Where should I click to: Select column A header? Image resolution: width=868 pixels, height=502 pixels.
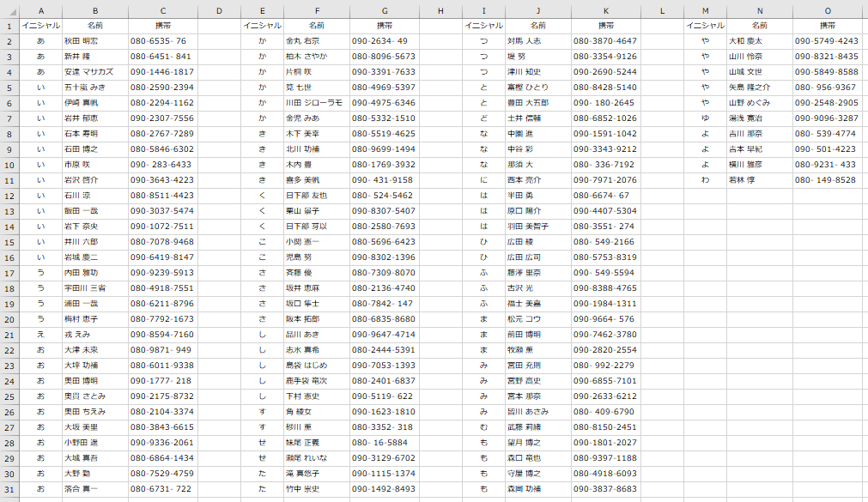(41, 11)
